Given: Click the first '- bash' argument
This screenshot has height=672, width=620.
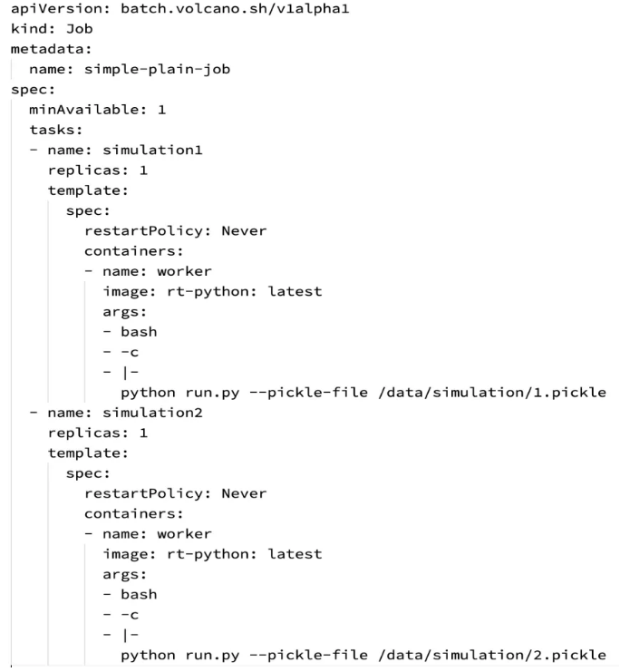Looking at the screenshot, I should [x=130, y=332].
